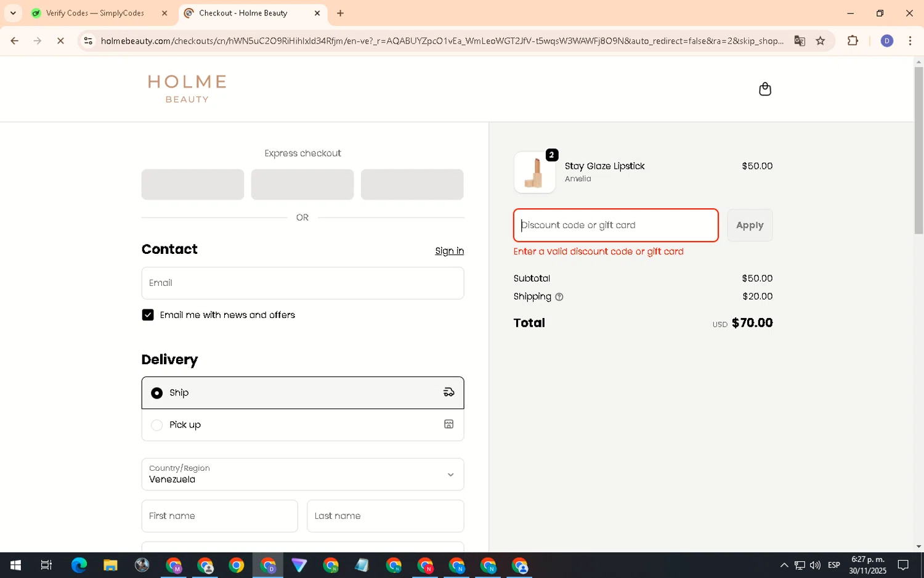Focus the discount code or gift card field

click(616, 226)
